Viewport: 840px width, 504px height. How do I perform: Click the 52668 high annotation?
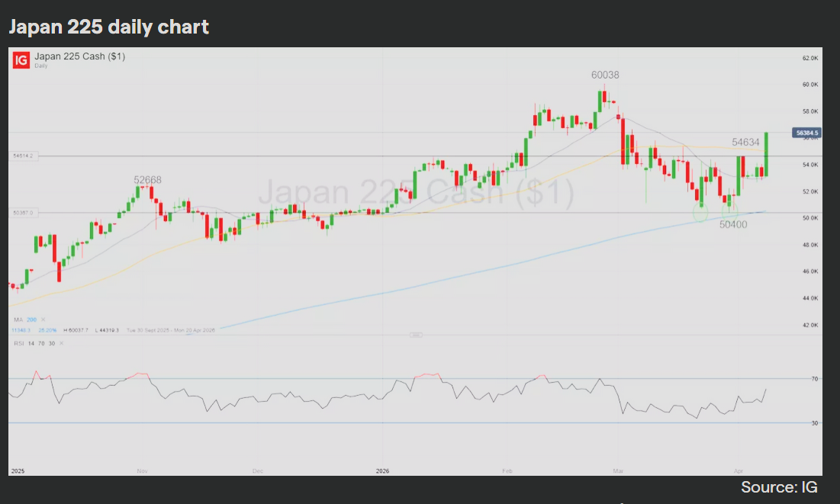coord(147,180)
